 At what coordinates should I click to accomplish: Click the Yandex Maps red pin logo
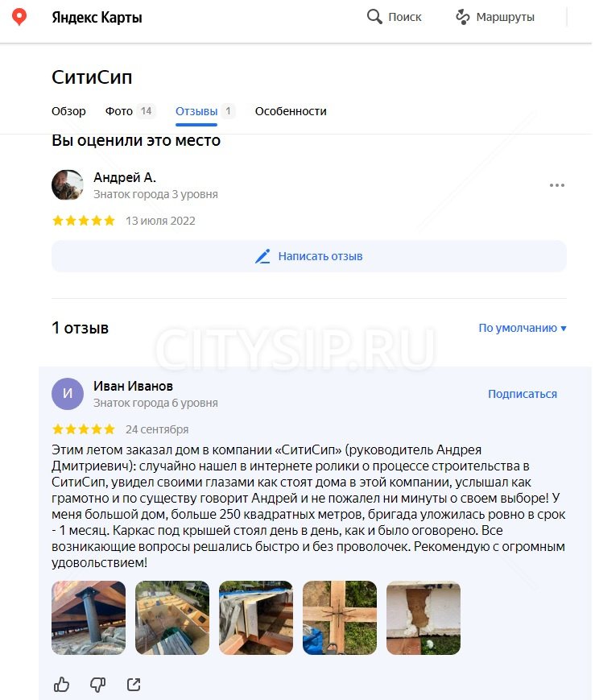[19, 18]
